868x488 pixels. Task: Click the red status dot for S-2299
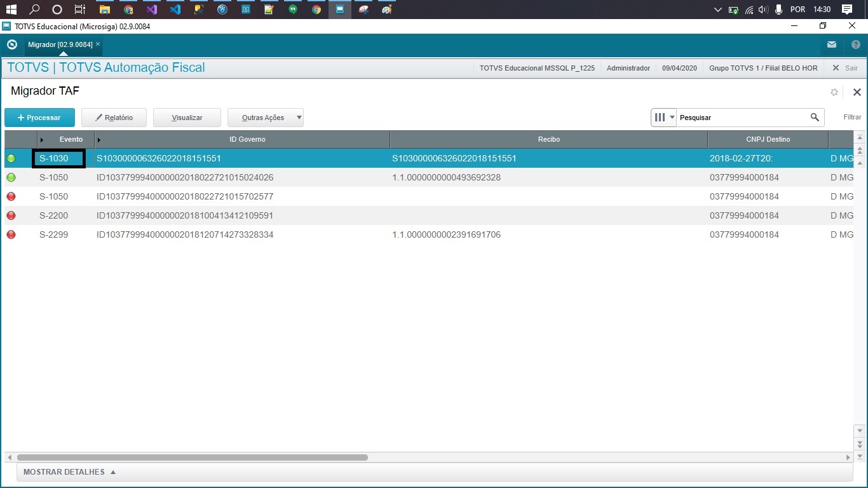click(x=11, y=234)
